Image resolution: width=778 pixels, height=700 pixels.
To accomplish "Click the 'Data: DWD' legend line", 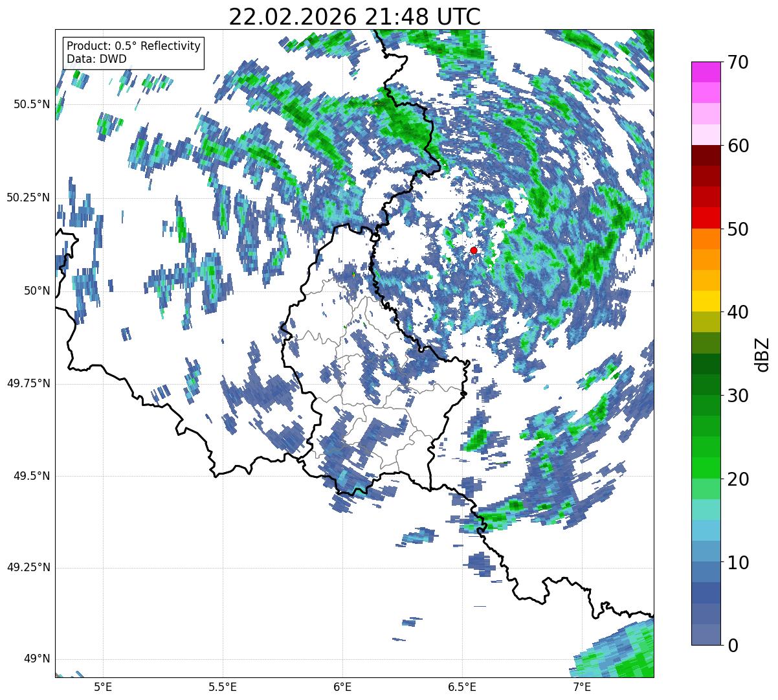I will (96, 59).
